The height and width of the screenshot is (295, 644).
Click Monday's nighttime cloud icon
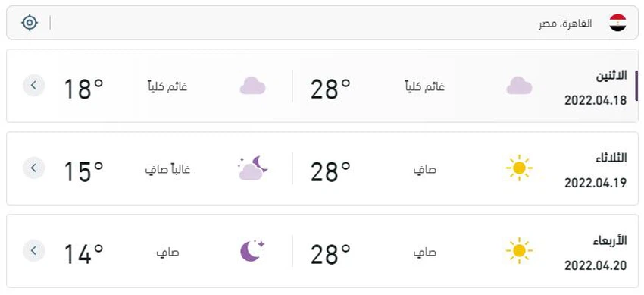(252, 86)
